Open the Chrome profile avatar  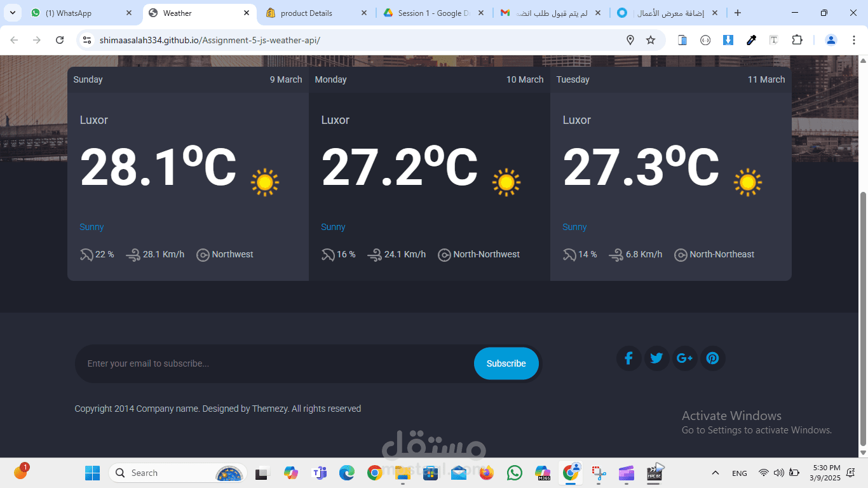(x=831, y=40)
